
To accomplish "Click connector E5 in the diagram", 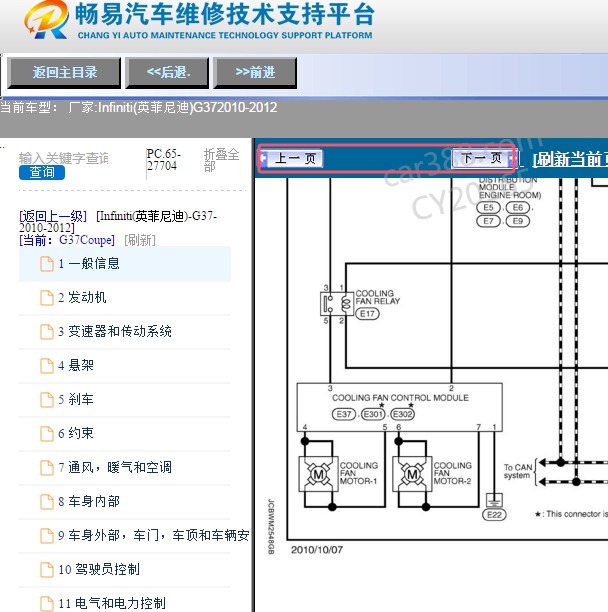I will (488, 208).
